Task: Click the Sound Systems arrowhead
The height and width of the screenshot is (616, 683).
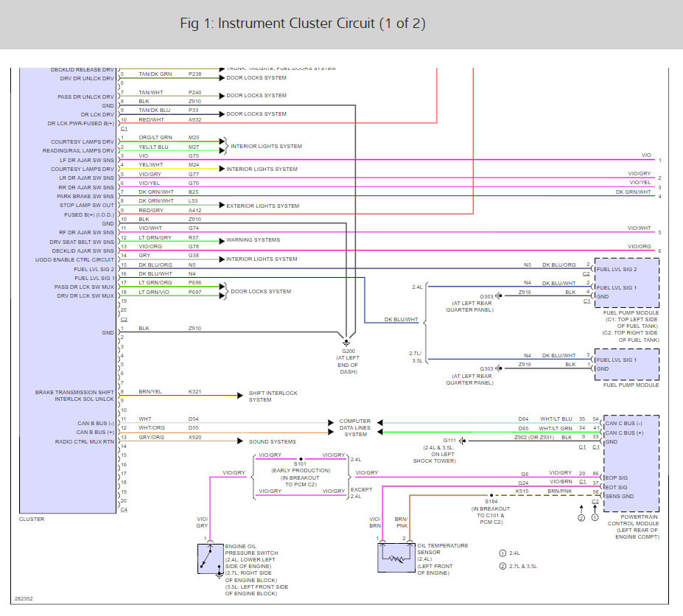Action: [x=240, y=441]
